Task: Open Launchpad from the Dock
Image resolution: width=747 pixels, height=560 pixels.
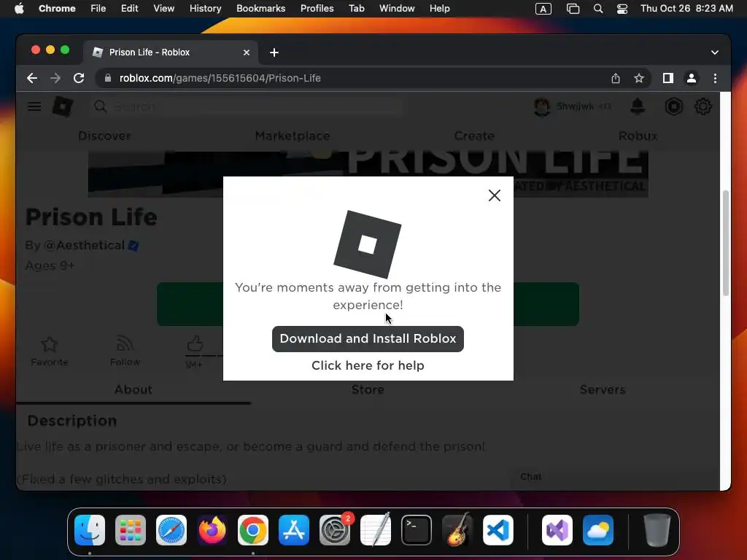Action: (131, 529)
